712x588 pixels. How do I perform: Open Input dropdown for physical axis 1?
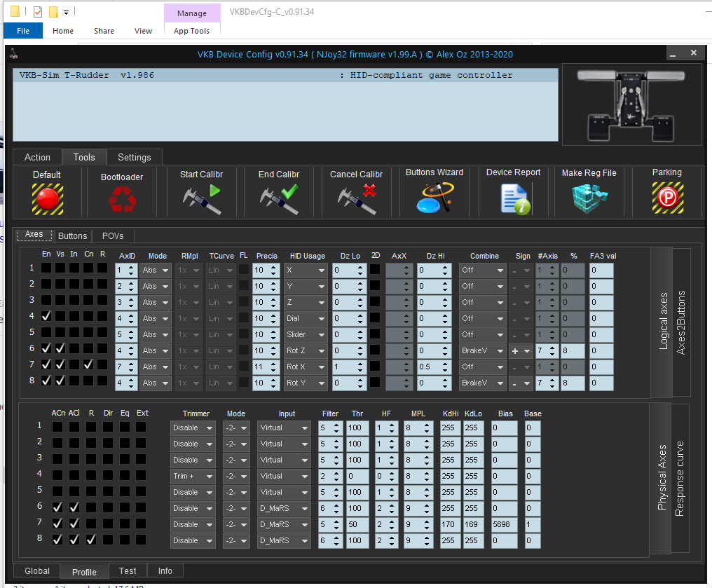click(x=284, y=428)
